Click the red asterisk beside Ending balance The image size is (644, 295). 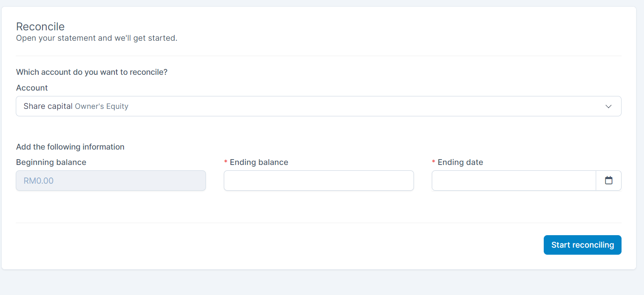click(226, 162)
